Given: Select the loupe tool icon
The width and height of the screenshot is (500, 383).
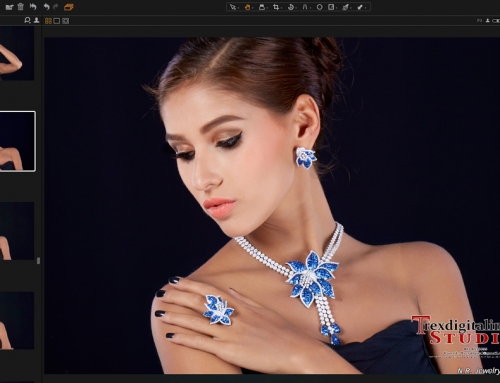Looking at the screenshot, I should tap(262, 7).
